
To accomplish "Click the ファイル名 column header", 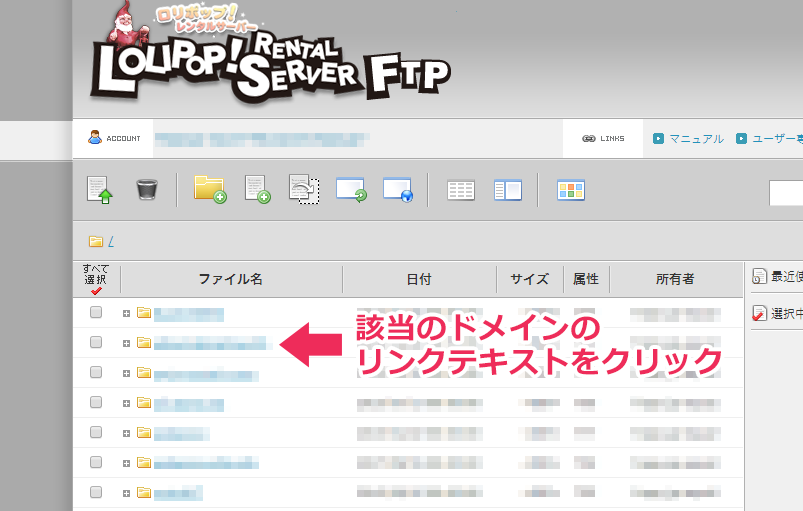I will coord(230,279).
